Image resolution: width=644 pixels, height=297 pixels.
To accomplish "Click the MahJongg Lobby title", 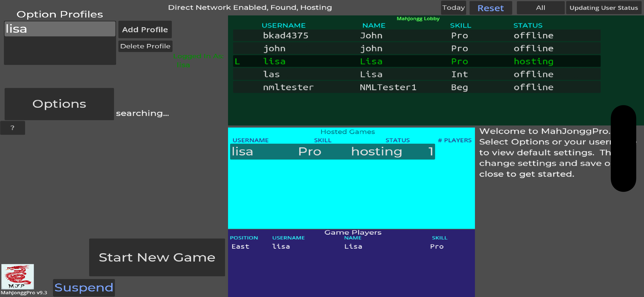I will (x=418, y=19).
